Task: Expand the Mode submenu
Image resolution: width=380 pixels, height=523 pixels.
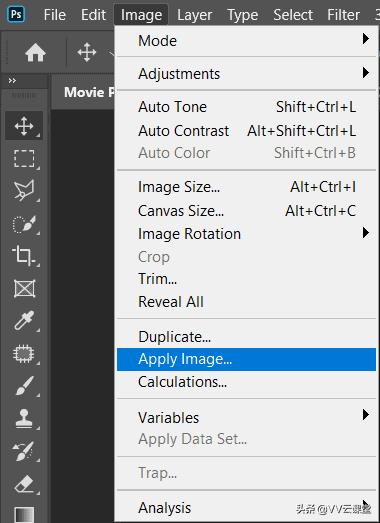Action: coord(247,41)
